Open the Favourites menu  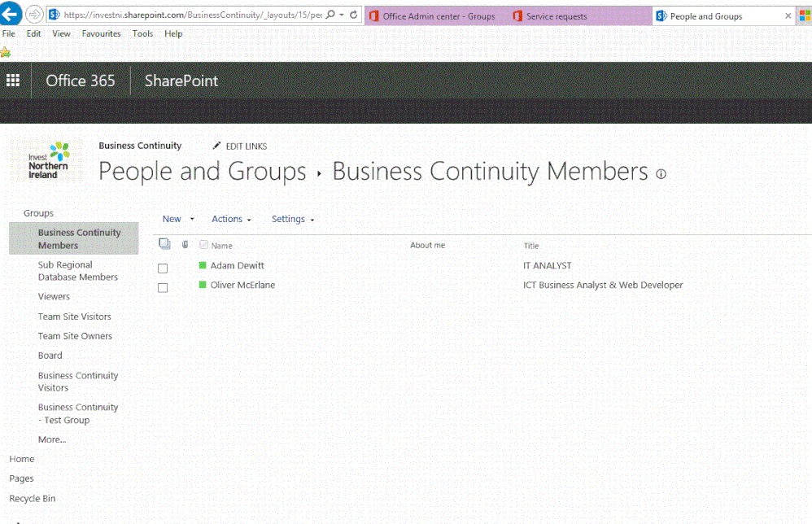[101, 33]
